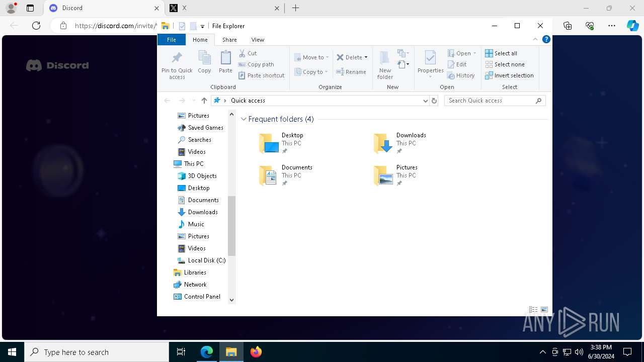Select the Home ribbon tab
644x362 pixels.
200,40
